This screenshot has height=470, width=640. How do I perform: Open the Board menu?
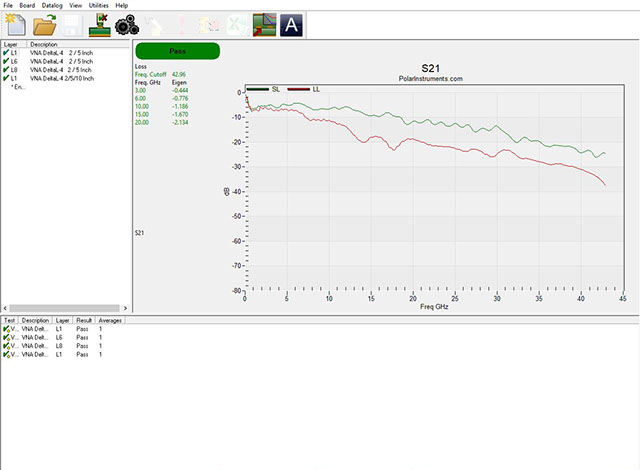(27, 6)
